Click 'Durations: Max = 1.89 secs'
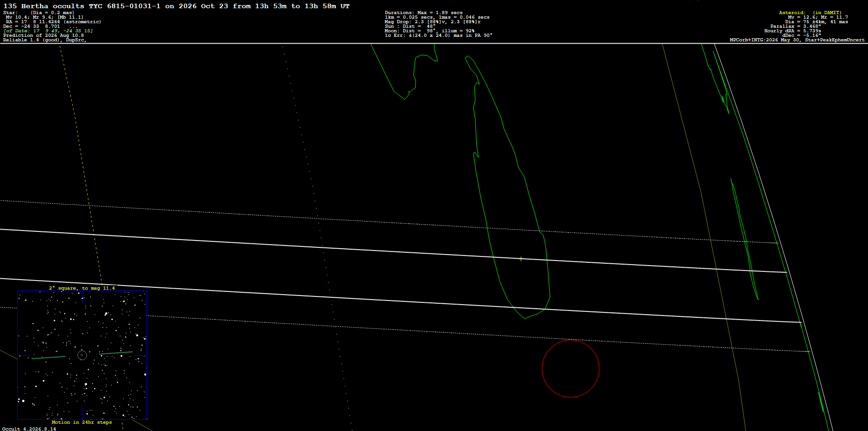This screenshot has height=431, width=868. coord(424,13)
